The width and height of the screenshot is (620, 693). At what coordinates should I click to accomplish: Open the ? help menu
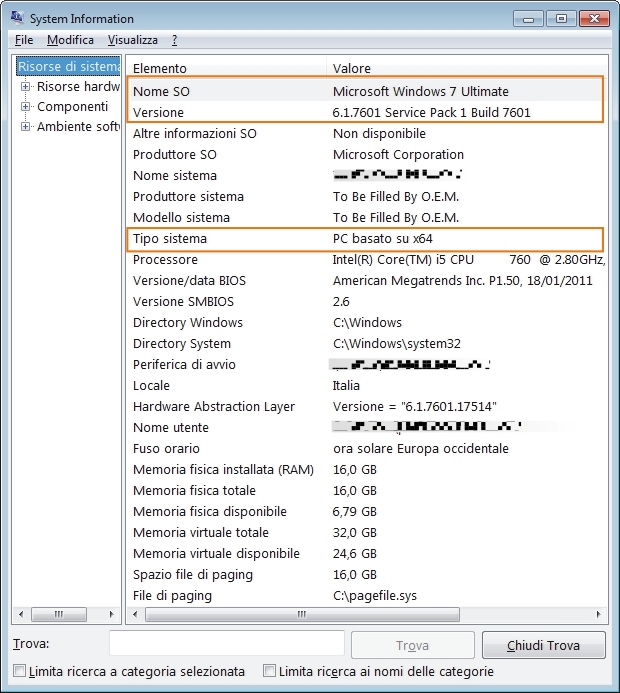click(175, 40)
